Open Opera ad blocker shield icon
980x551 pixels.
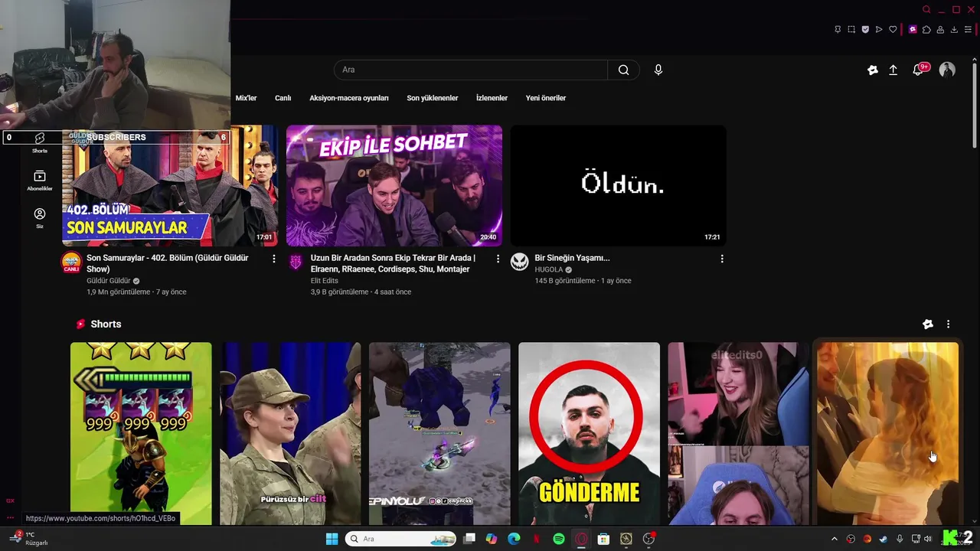pos(865,30)
